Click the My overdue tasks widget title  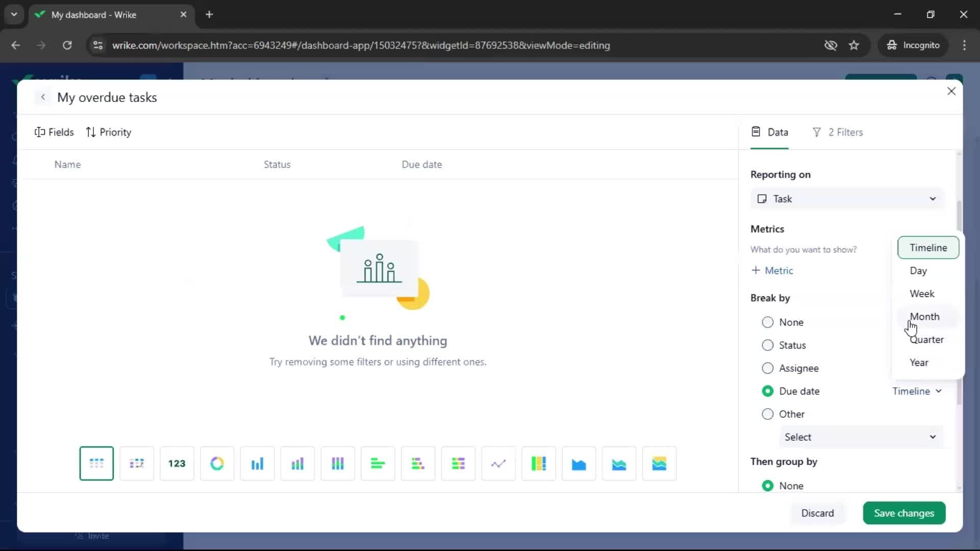(107, 97)
